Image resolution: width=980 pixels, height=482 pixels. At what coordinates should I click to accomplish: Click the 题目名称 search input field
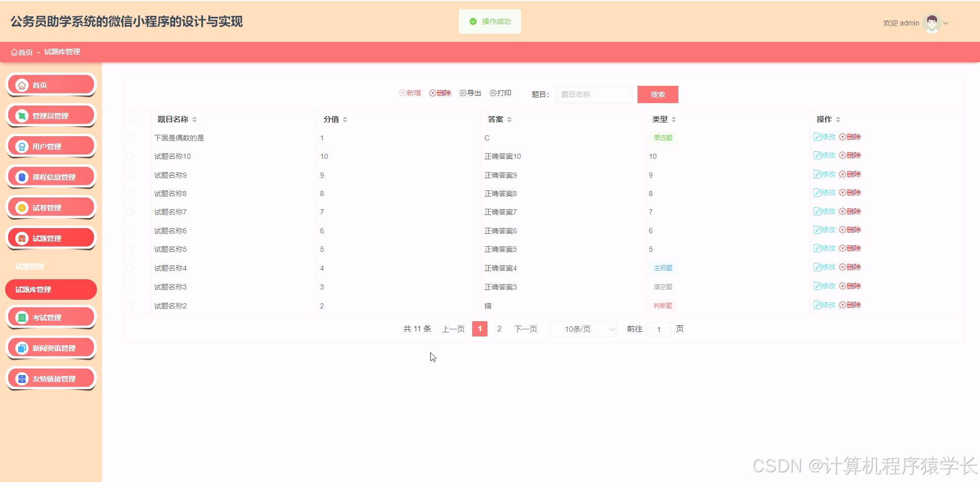pos(593,94)
